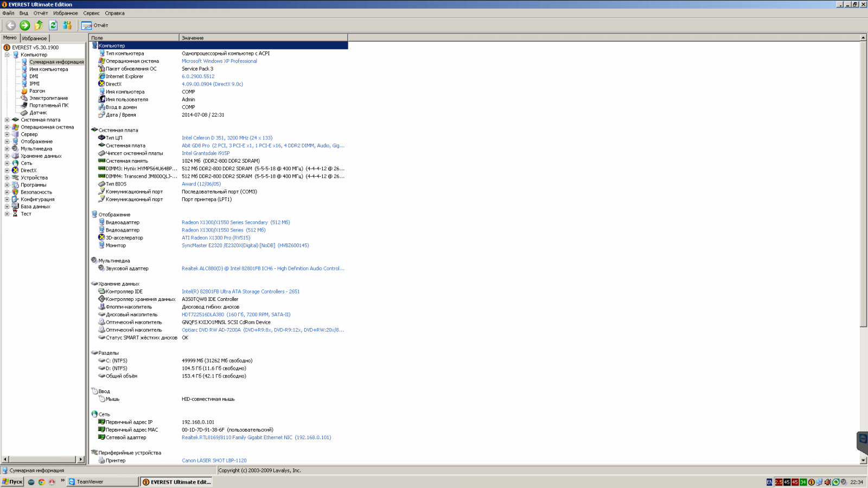
Task: Click the Тест hourglass icon in the tree
Action: pos(15,214)
